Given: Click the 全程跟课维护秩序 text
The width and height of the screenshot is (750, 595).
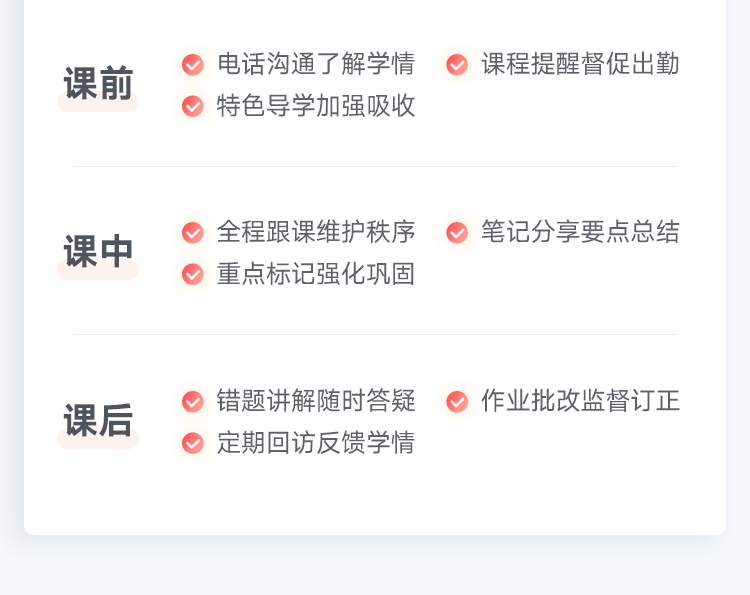Looking at the screenshot, I should point(316,232).
